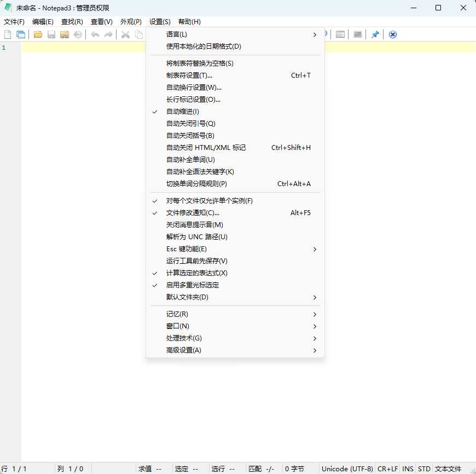Open a file using the Open folder icon
This screenshot has height=474, width=476.
(x=37, y=34)
